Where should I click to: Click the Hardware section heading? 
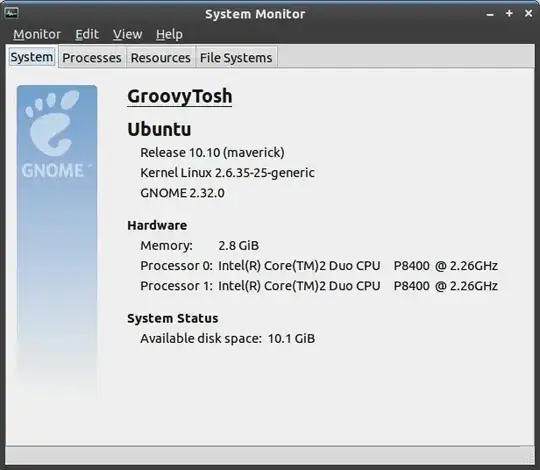[157, 225]
